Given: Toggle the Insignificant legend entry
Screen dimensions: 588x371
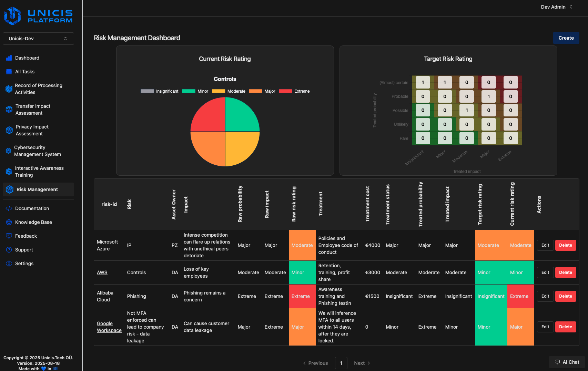Looking at the screenshot, I should (x=167, y=91).
